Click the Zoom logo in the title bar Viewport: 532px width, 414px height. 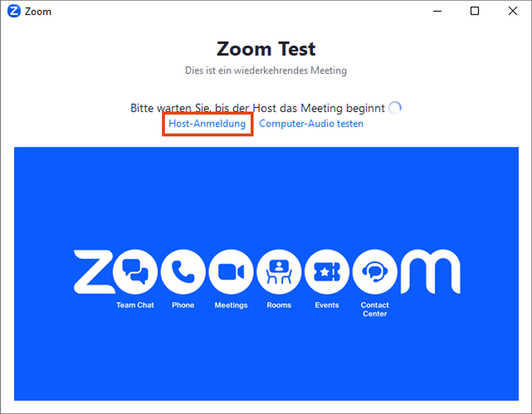point(14,11)
